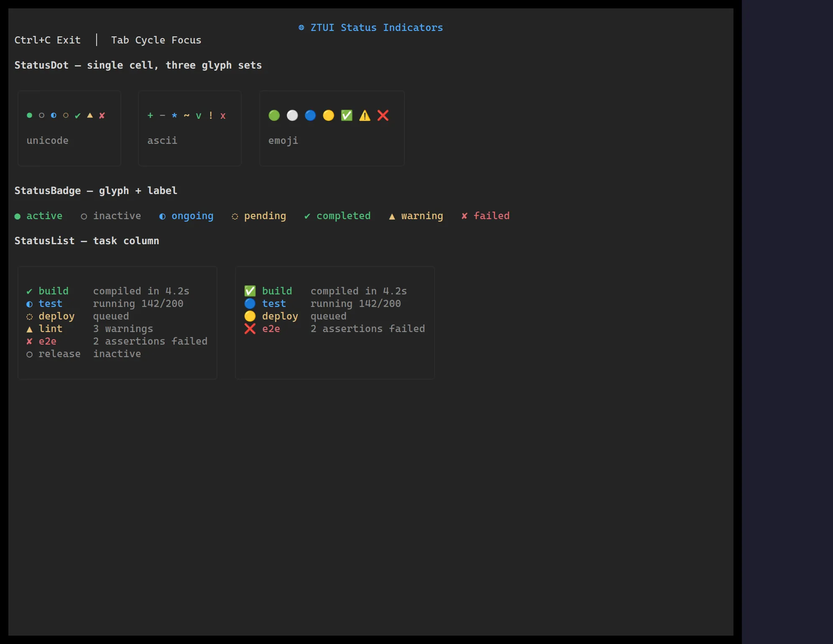
Task: Click 'StatusDot — single cell, three glyph sets' heading
Action: (138, 65)
